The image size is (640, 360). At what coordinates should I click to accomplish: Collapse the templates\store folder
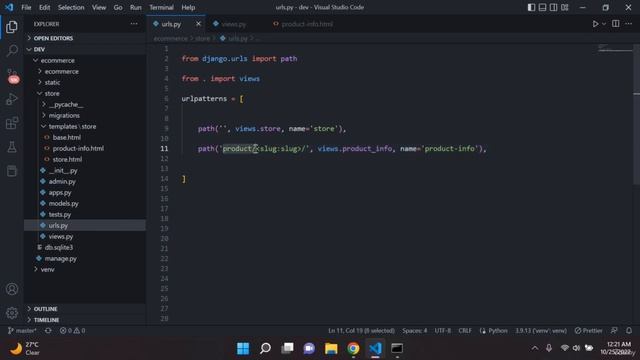85,127
